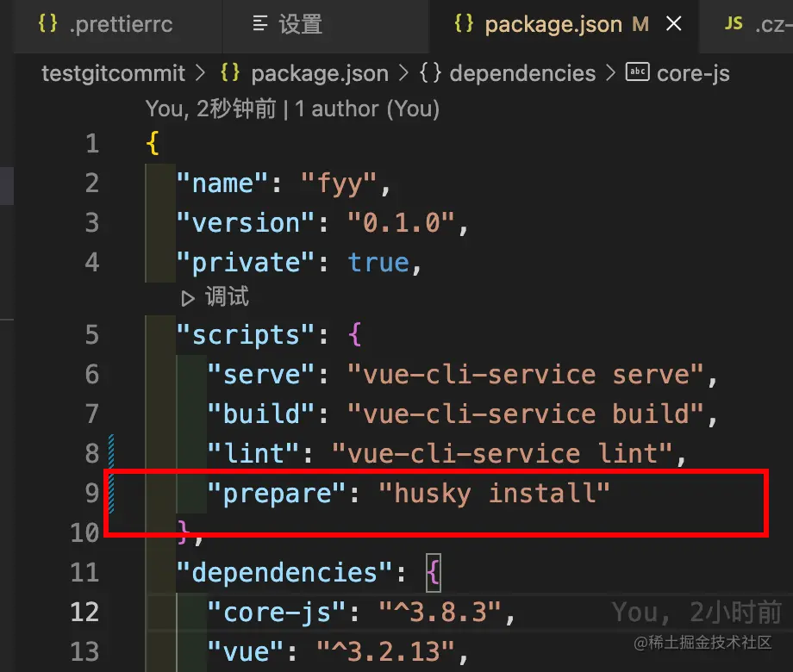Click the package.json breadcrumb item
This screenshot has width=793, height=672.
319,73
